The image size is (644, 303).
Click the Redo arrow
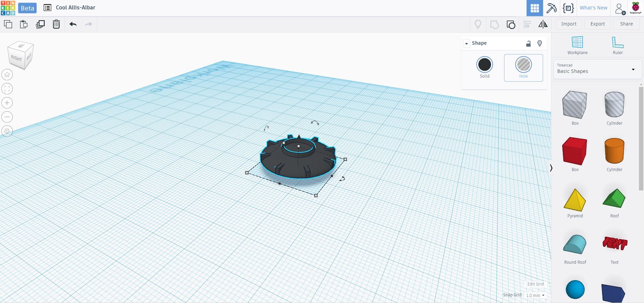tap(89, 24)
